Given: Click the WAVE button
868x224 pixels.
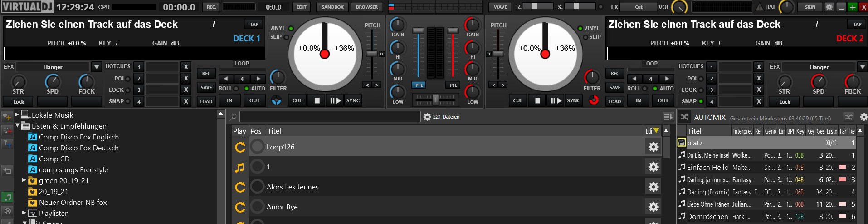Looking at the screenshot, I should pyautogui.click(x=500, y=7).
